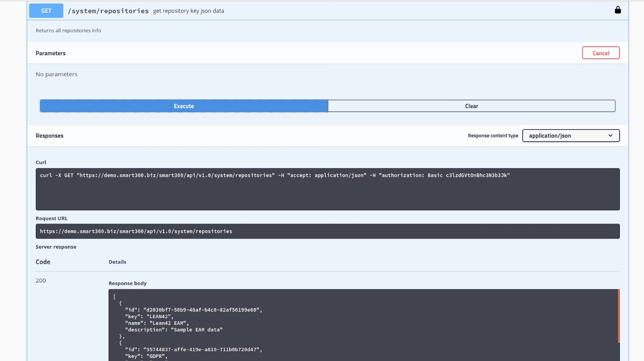
Task: Click the Parameters section heading
Action: (50, 53)
